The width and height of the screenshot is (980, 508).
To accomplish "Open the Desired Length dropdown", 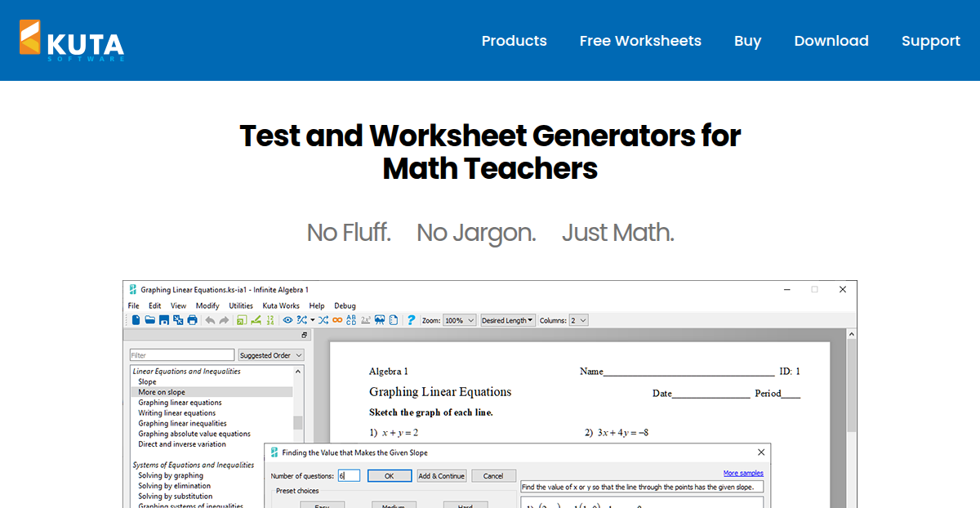I will 507,321.
